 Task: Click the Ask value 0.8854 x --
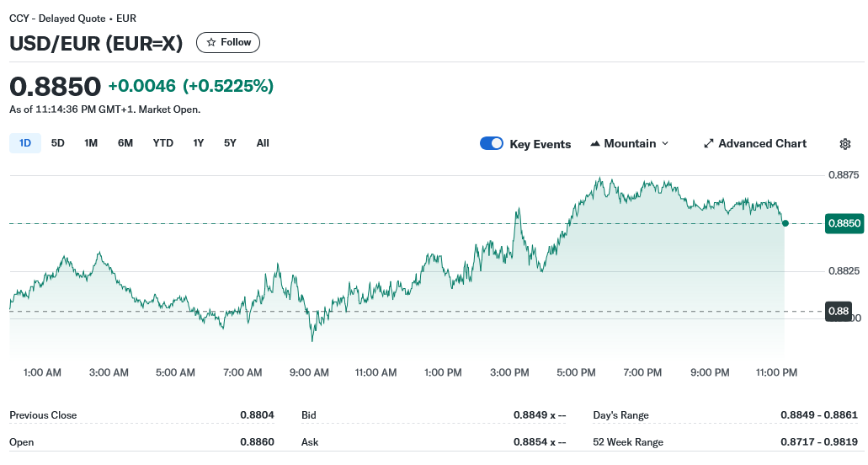coord(540,442)
